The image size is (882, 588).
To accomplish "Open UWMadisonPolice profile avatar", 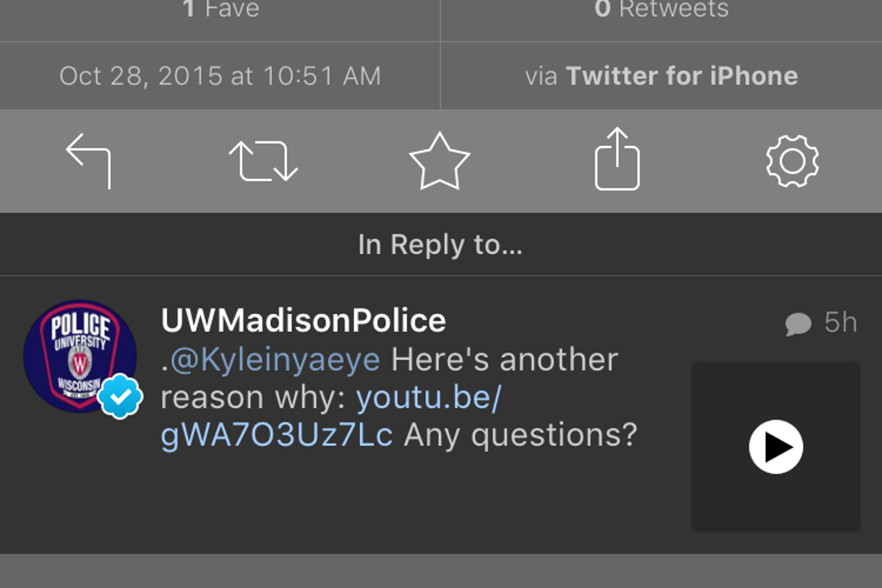I will tap(80, 356).
